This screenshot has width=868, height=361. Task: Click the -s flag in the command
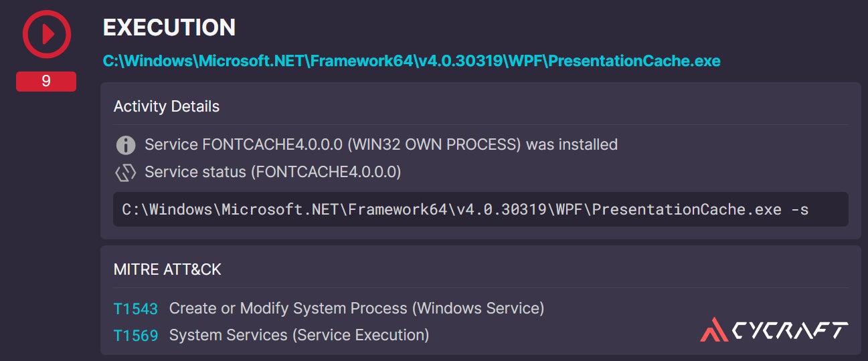(800, 209)
